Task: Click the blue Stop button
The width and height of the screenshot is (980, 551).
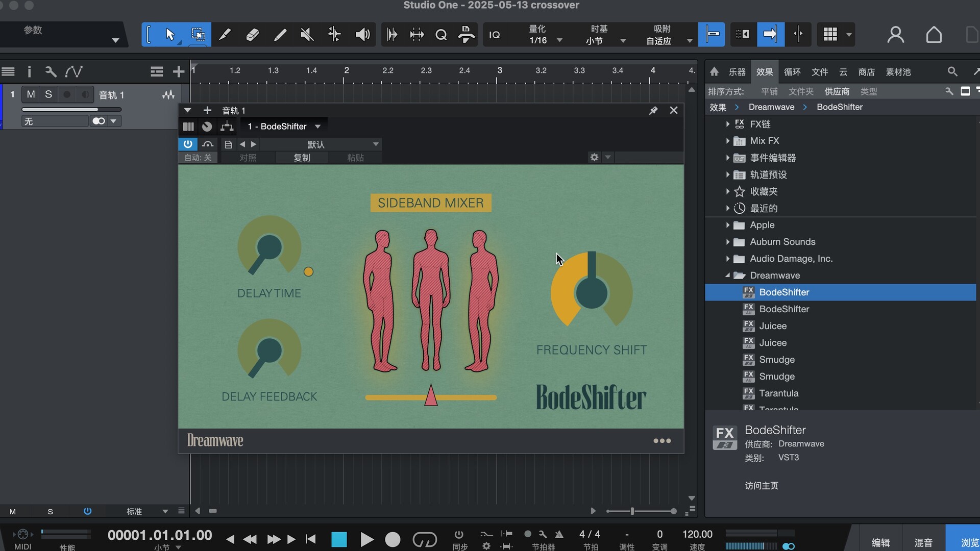Action: [x=339, y=540]
